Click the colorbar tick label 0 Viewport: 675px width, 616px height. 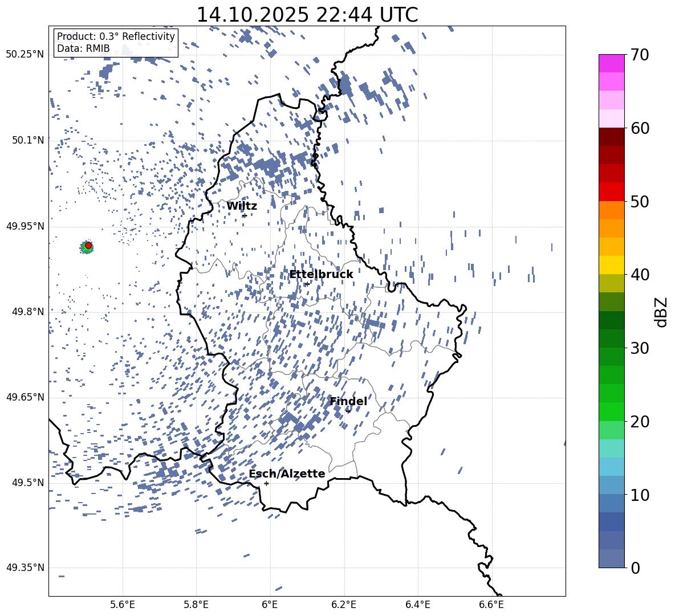[635, 568]
